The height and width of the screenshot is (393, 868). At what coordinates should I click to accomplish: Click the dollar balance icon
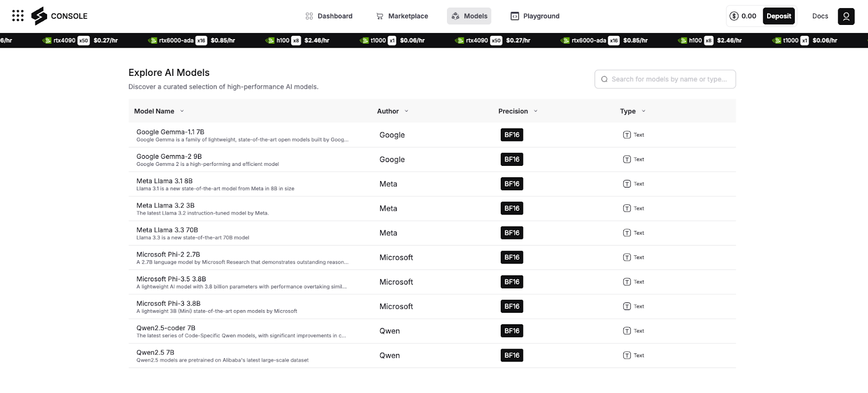click(734, 16)
